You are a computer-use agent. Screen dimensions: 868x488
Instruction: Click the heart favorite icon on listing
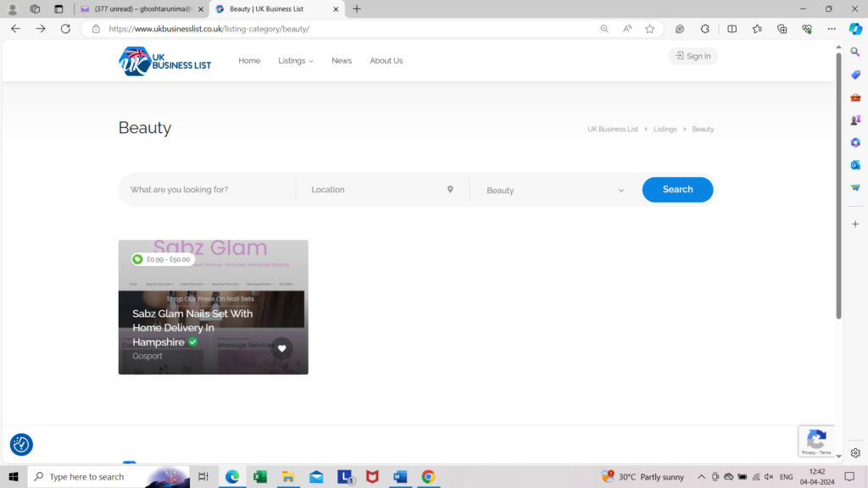(x=281, y=348)
